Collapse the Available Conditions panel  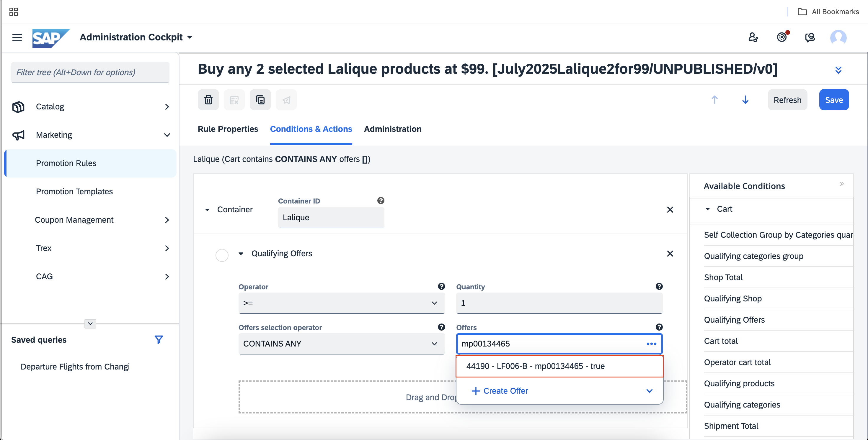(x=842, y=184)
